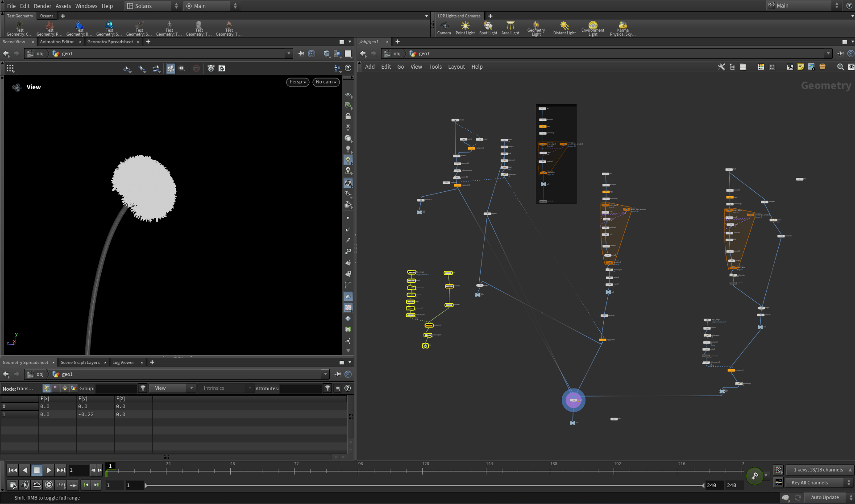
Task: Click the Group input field in spreadsheet
Action: coord(116,388)
